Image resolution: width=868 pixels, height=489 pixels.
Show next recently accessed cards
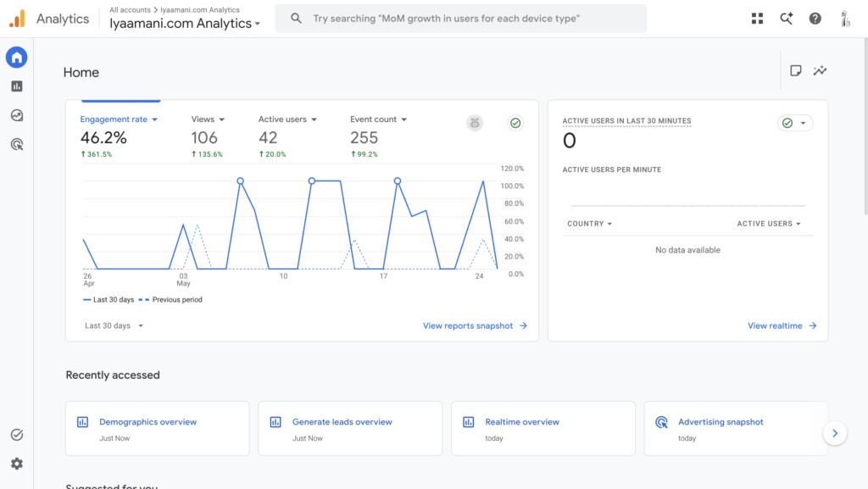click(835, 433)
